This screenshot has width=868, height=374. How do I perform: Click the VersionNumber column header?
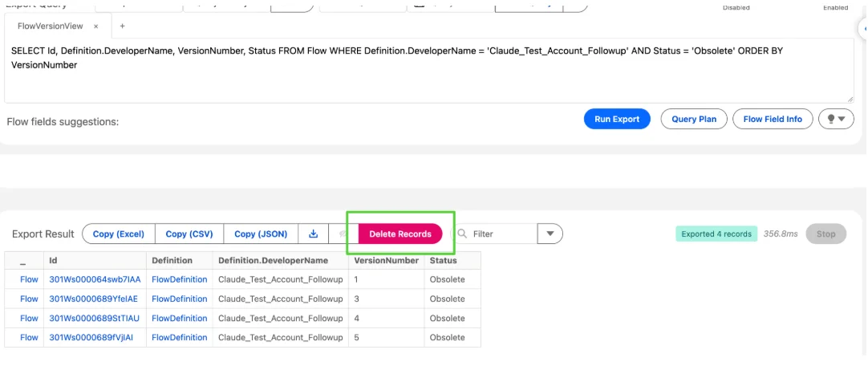point(387,260)
